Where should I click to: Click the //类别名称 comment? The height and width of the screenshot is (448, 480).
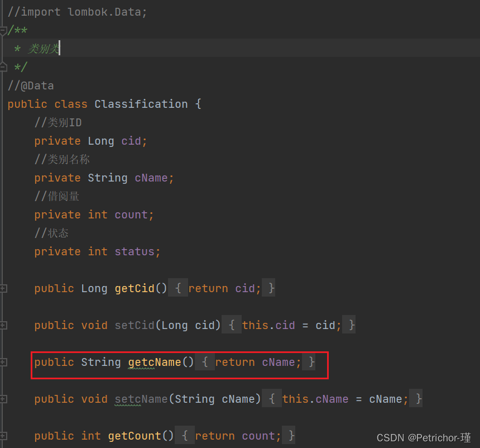62,159
